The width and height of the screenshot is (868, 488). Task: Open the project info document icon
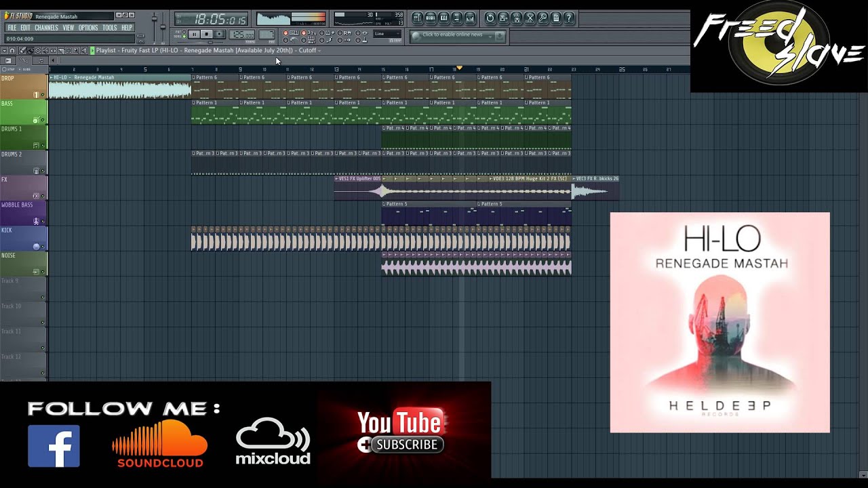[x=555, y=18]
